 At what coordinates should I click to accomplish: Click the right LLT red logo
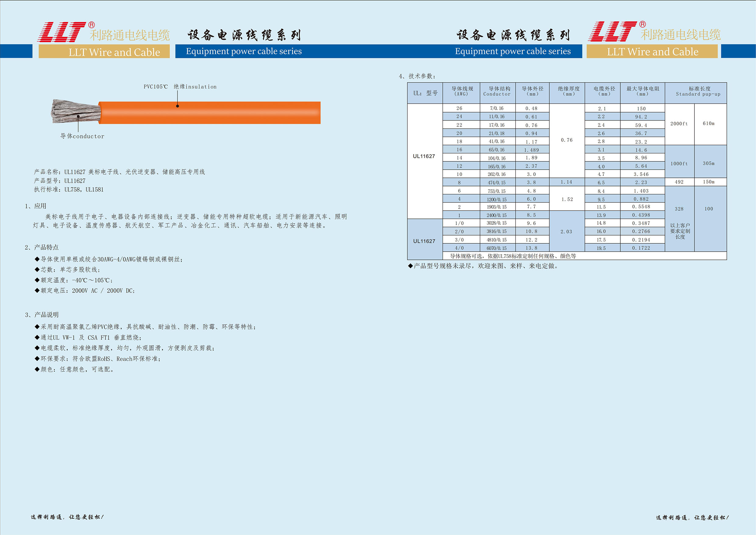pos(612,32)
